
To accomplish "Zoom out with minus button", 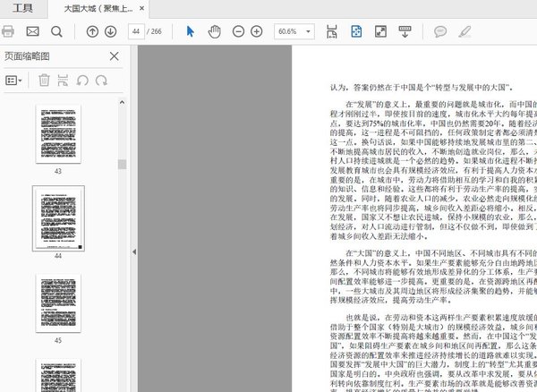I will (238, 31).
